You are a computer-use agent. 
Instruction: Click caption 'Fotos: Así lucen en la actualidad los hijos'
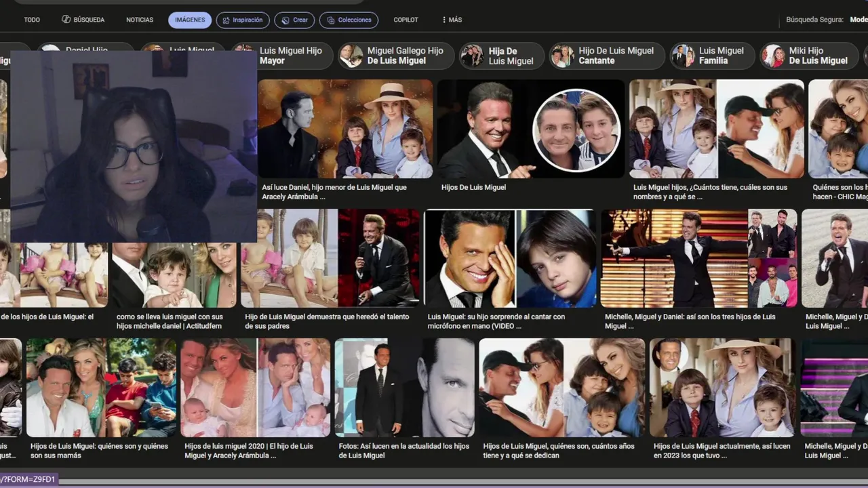(x=404, y=451)
